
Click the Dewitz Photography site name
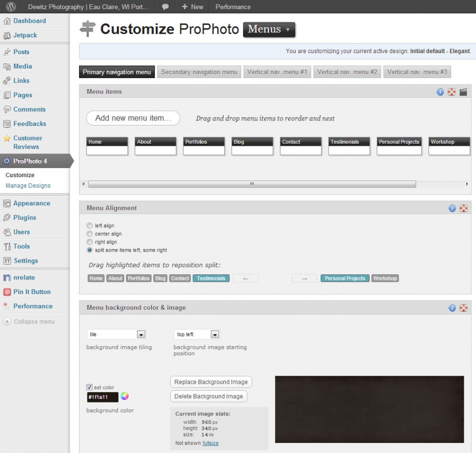88,7
